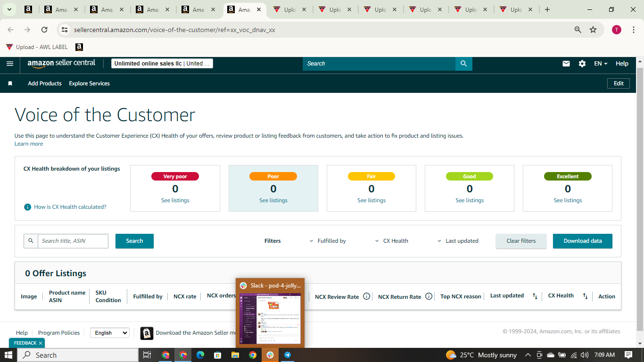644x362 pixels.
Task: Click the Download data button
Action: click(583, 241)
